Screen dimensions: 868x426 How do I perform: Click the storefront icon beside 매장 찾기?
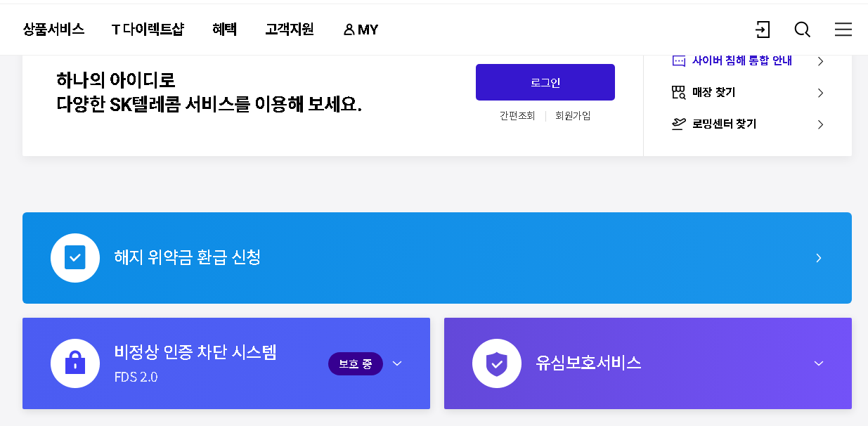(678, 92)
